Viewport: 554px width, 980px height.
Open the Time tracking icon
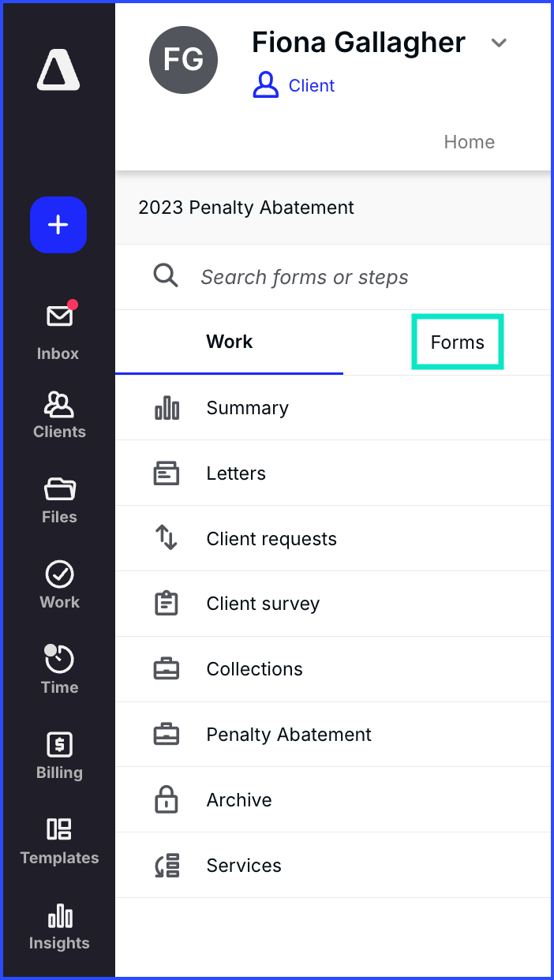(59, 659)
